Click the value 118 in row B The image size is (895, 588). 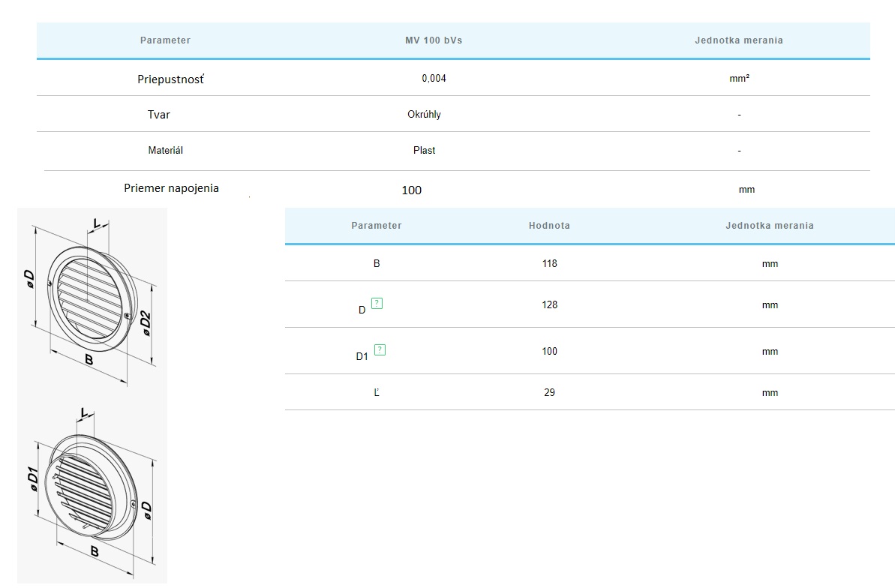tap(549, 264)
